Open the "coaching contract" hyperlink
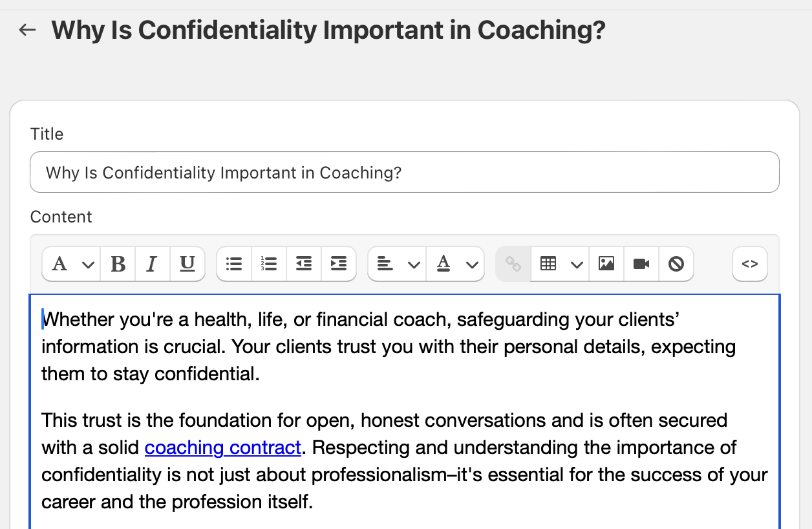The width and height of the screenshot is (812, 529). tap(222, 448)
